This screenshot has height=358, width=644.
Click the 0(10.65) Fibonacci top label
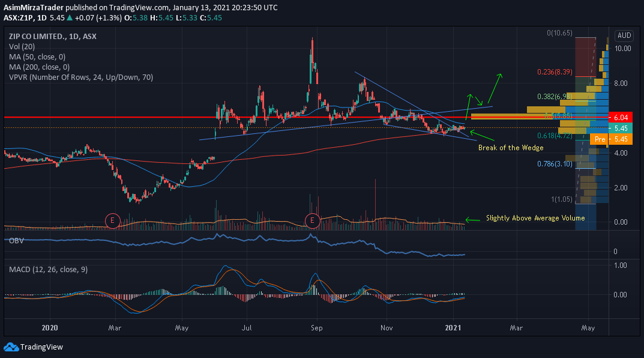559,33
